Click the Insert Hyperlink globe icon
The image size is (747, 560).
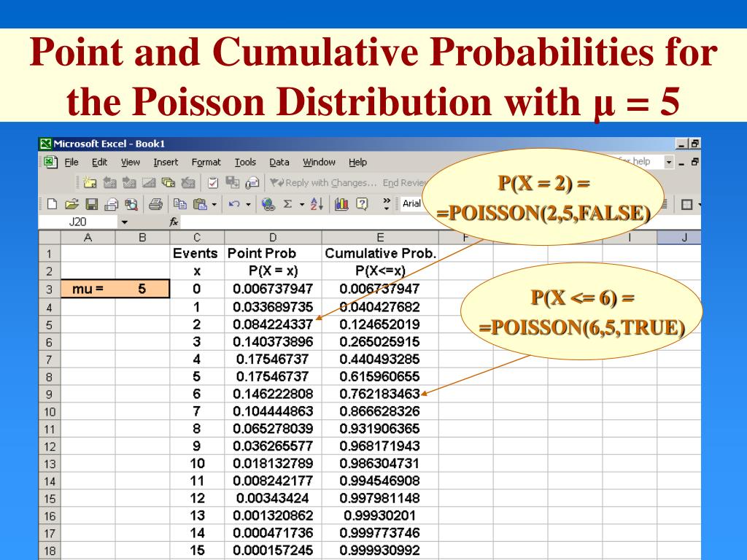click(x=268, y=204)
